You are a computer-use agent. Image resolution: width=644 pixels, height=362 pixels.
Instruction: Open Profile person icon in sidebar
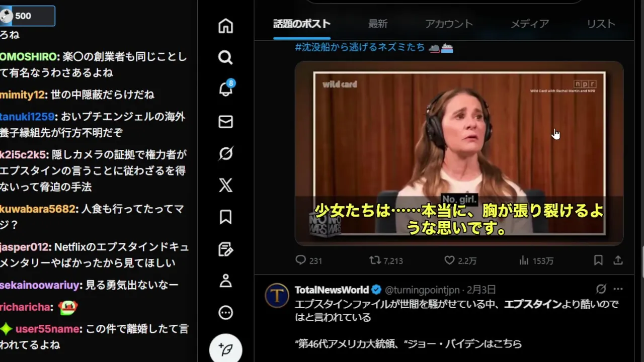225,281
